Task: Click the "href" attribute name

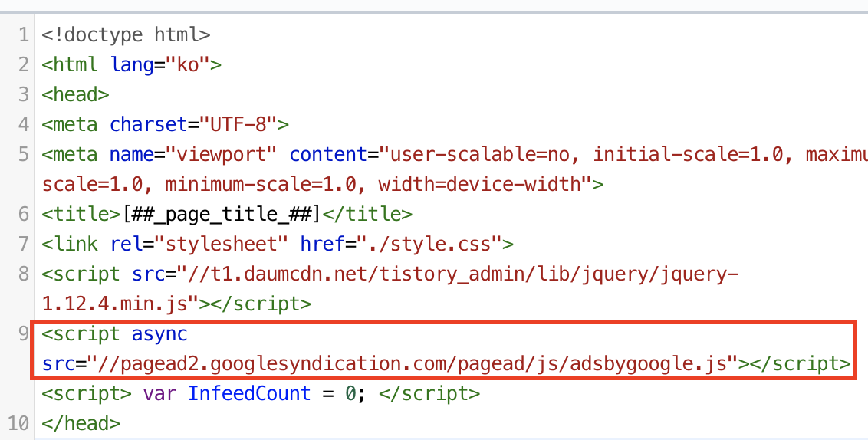Action: [x=322, y=244]
